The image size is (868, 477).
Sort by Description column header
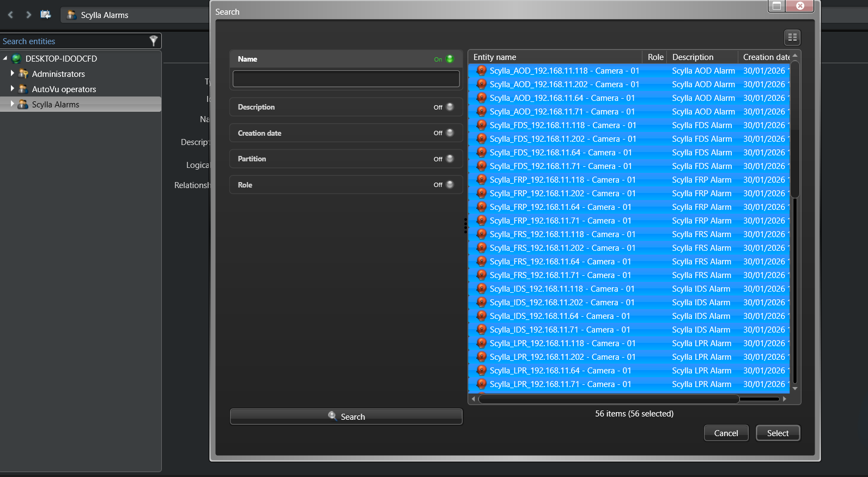701,57
